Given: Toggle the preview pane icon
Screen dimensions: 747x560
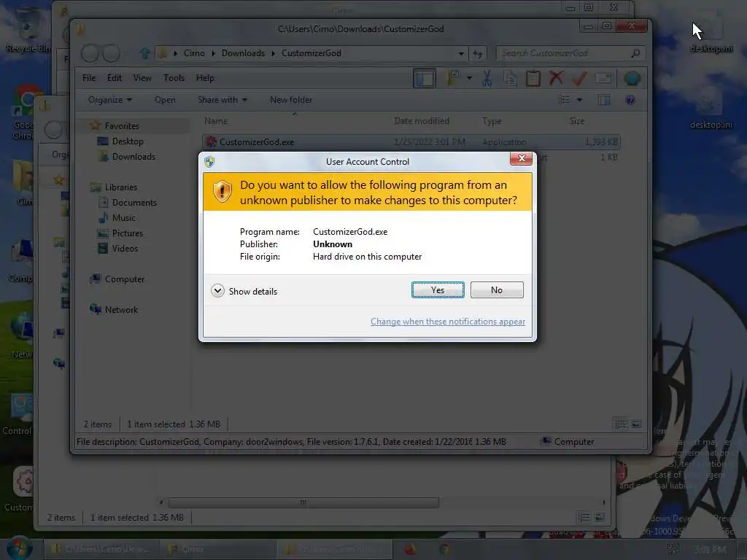Looking at the screenshot, I should 603,99.
